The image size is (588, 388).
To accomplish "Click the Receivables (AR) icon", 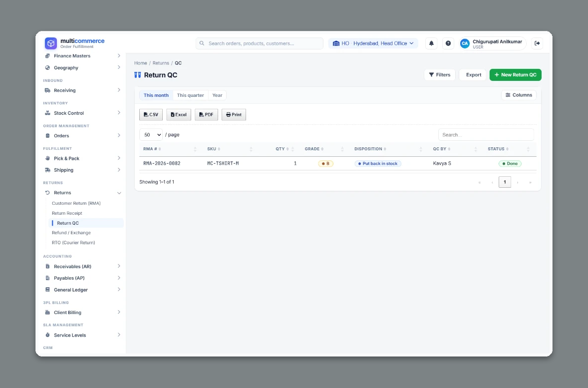I will click(x=47, y=267).
